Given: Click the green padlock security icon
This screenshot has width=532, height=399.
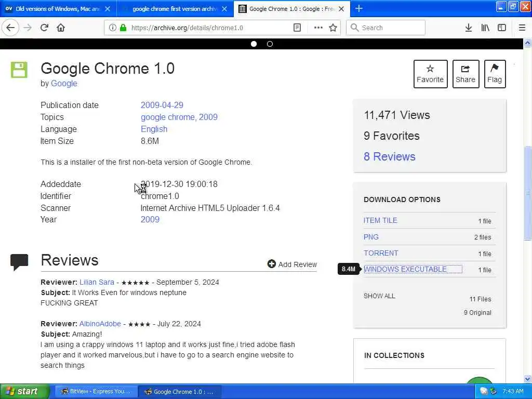Looking at the screenshot, I should (123, 28).
